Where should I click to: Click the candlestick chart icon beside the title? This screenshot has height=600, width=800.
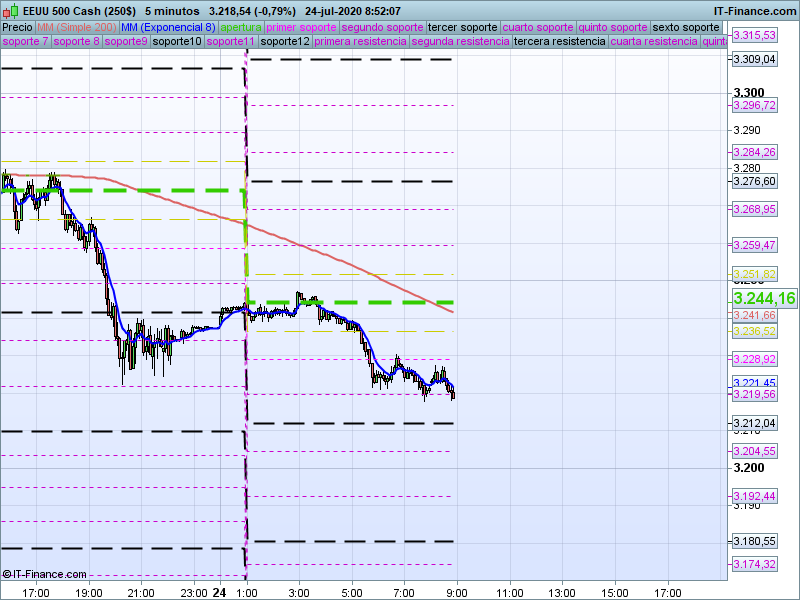click(x=11, y=10)
